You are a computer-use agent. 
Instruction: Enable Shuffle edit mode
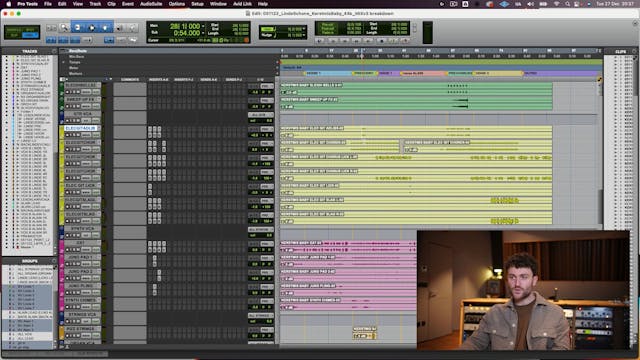click(13, 30)
